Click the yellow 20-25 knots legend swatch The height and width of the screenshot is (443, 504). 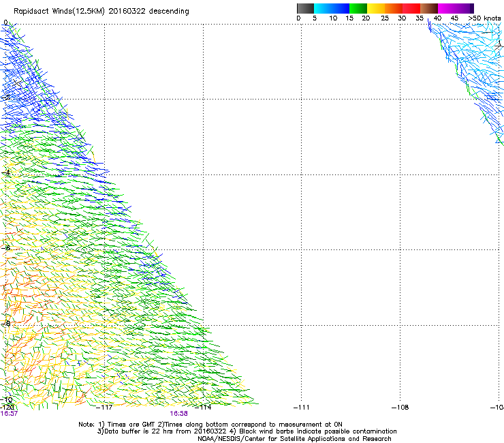[x=376, y=8]
